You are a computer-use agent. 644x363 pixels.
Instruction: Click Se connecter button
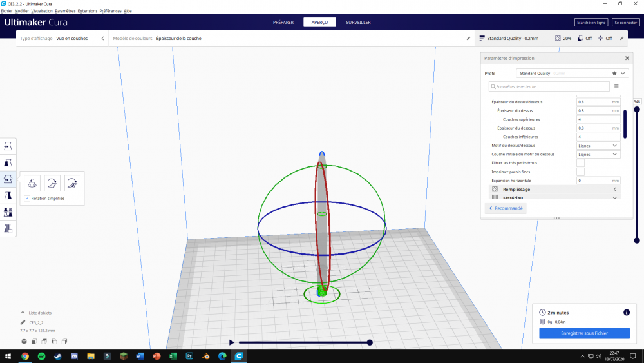click(625, 22)
